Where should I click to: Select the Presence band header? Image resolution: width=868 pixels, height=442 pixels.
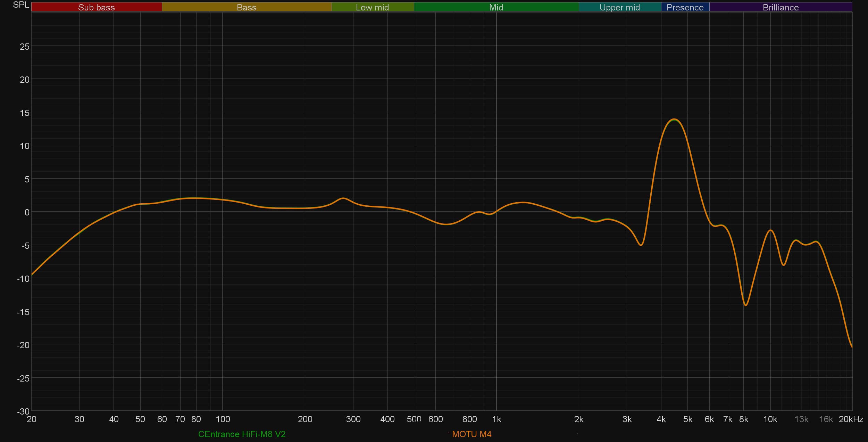tap(685, 7)
